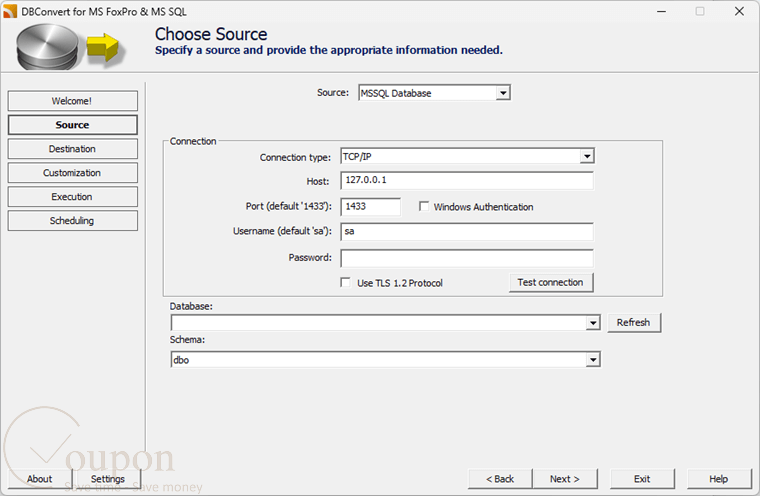
Task: Click the Password field
Action: pos(467,258)
